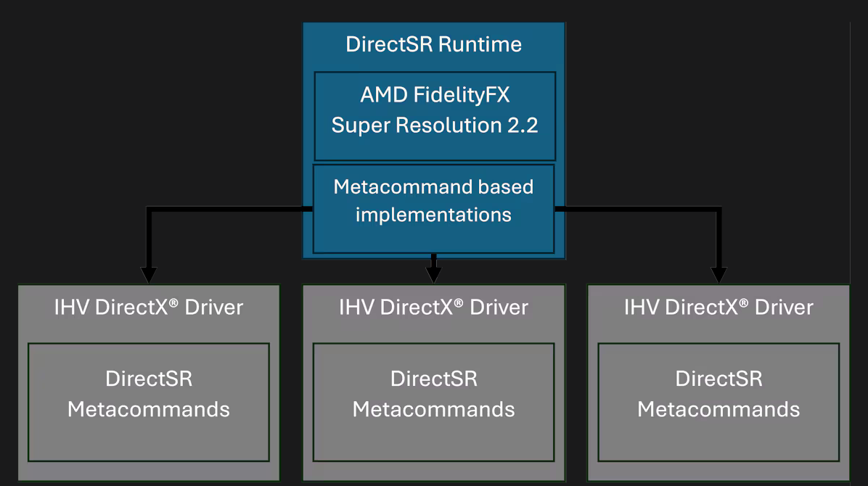Click the ® symbol in the left driver label
This screenshot has width=868, height=486.
coord(173,301)
